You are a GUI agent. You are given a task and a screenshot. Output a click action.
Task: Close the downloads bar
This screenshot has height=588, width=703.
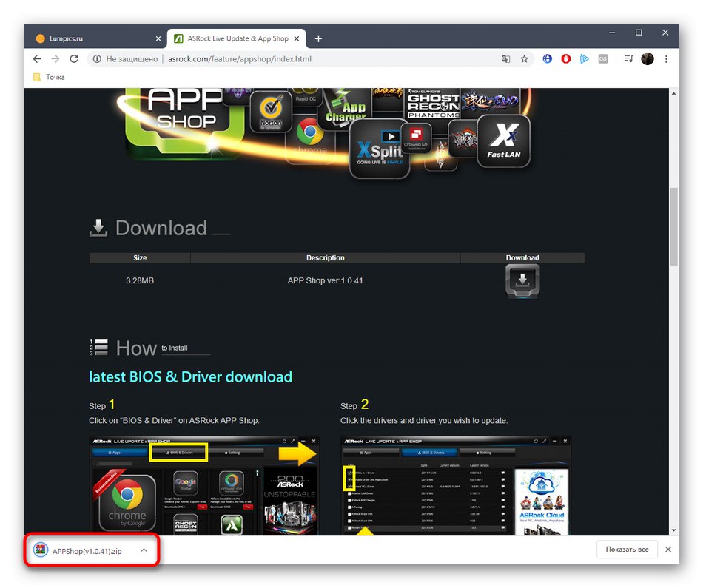click(x=668, y=550)
